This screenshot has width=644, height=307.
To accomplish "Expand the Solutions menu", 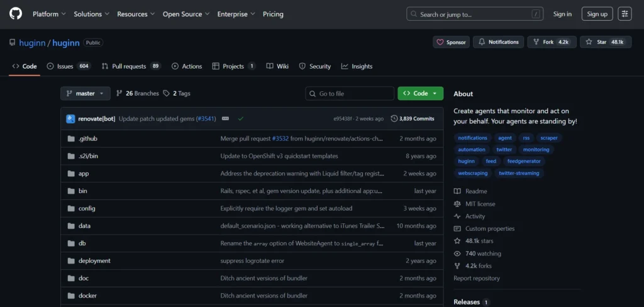I will (x=91, y=14).
